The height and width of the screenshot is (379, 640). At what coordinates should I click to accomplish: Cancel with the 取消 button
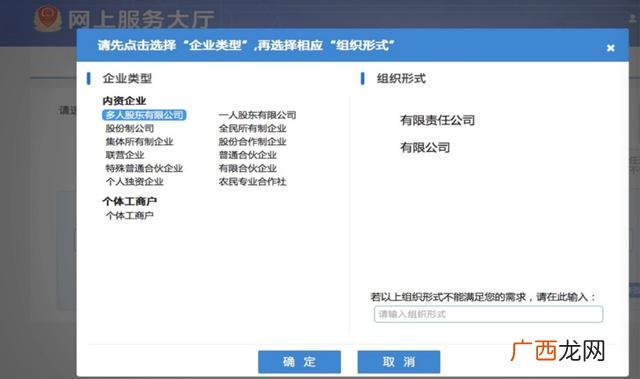coord(399,361)
